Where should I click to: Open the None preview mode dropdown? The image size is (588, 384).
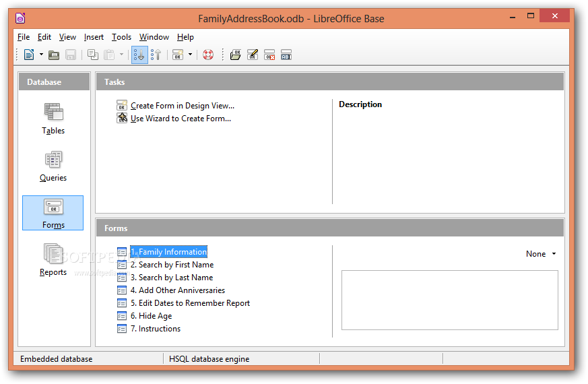tap(541, 254)
